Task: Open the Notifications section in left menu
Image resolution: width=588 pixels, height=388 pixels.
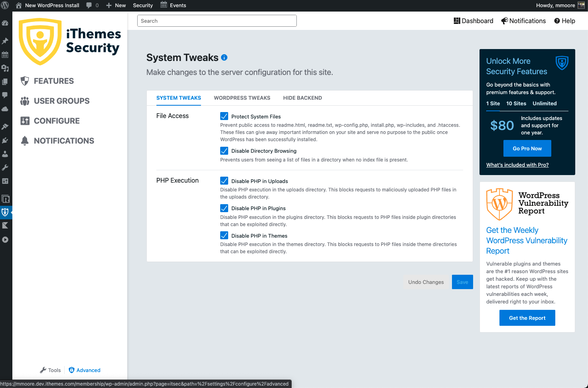Action: point(57,141)
